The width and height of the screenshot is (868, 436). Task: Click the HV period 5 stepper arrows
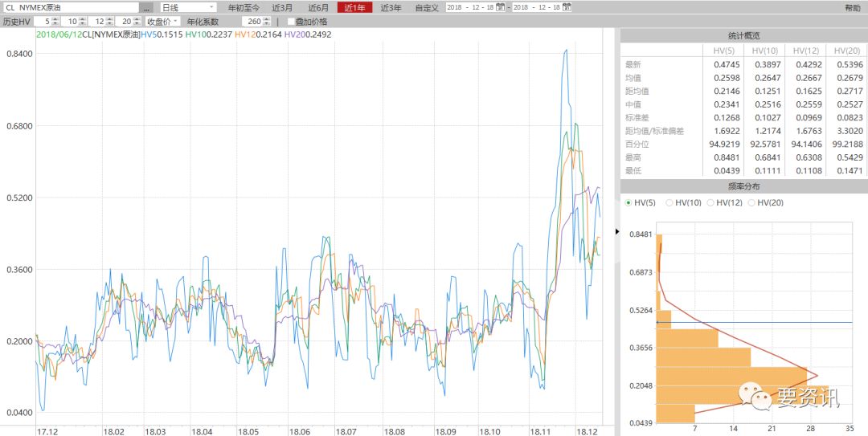pos(55,22)
